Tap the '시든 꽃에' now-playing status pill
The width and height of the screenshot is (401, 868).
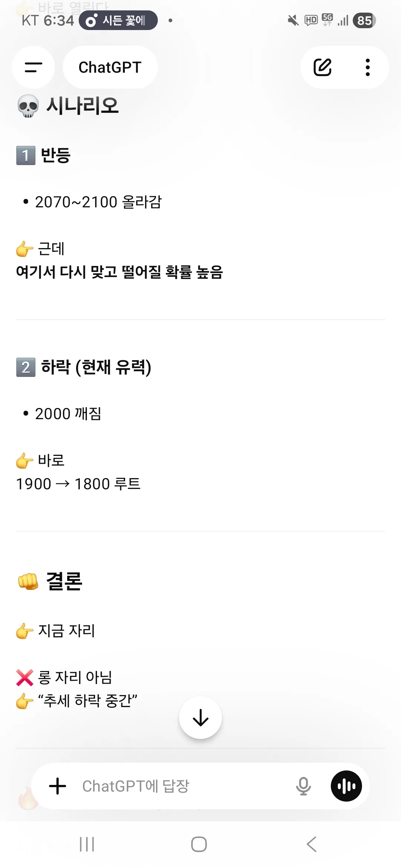(118, 20)
